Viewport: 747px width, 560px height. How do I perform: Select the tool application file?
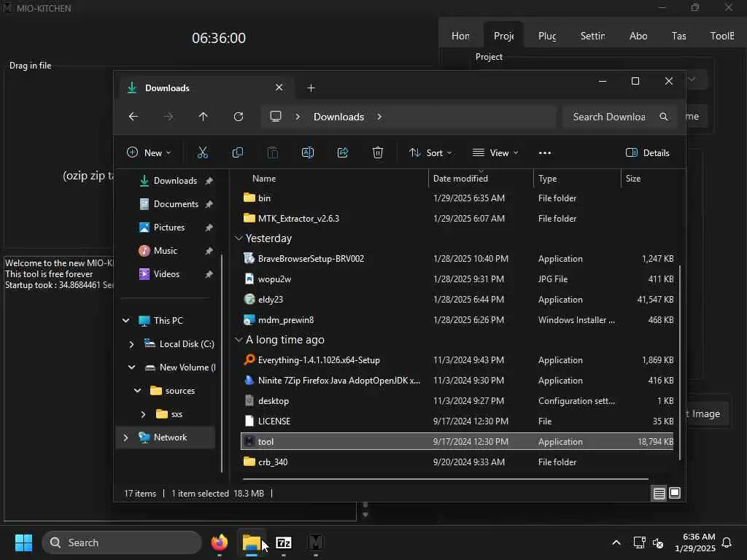point(457,441)
